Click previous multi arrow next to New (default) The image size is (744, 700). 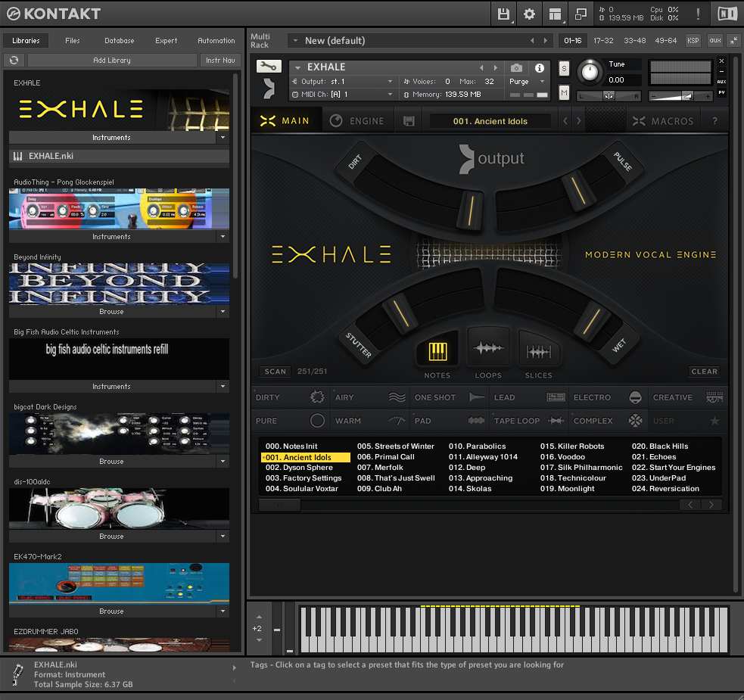pyautogui.click(x=532, y=41)
